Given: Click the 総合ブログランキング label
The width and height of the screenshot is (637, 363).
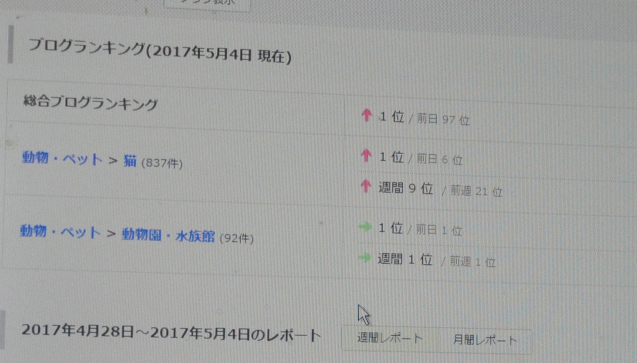Looking at the screenshot, I should (90, 102).
